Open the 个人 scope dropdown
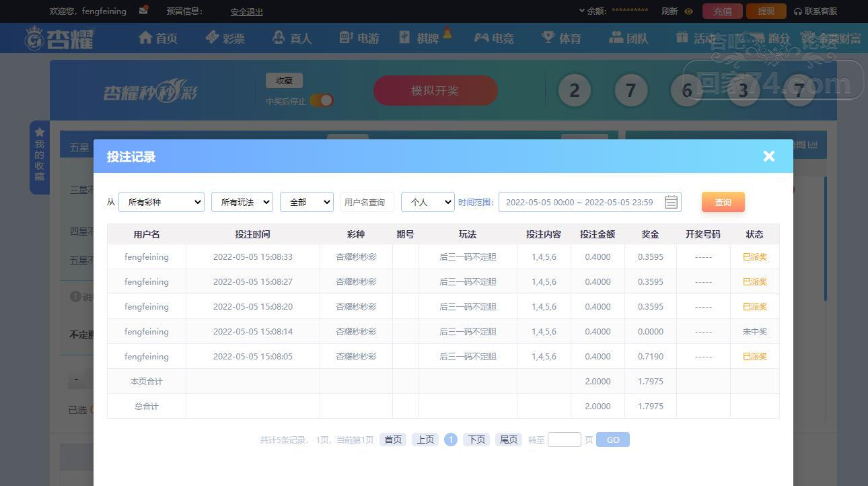This screenshot has height=486, width=868. (428, 202)
